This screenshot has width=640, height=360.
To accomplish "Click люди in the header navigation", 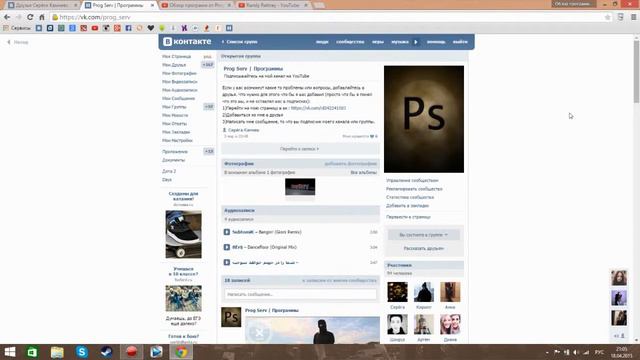I will 322,42.
